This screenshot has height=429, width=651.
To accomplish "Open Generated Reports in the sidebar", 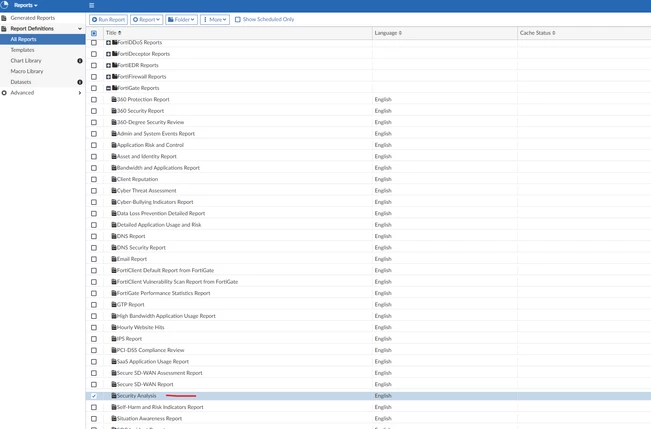I will pos(33,18).
